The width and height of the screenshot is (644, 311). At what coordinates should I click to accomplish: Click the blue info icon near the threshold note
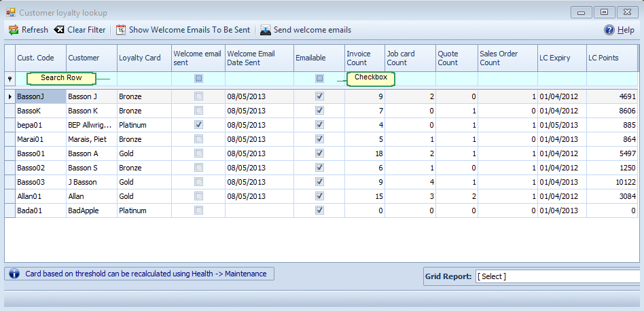coord(14,274)
